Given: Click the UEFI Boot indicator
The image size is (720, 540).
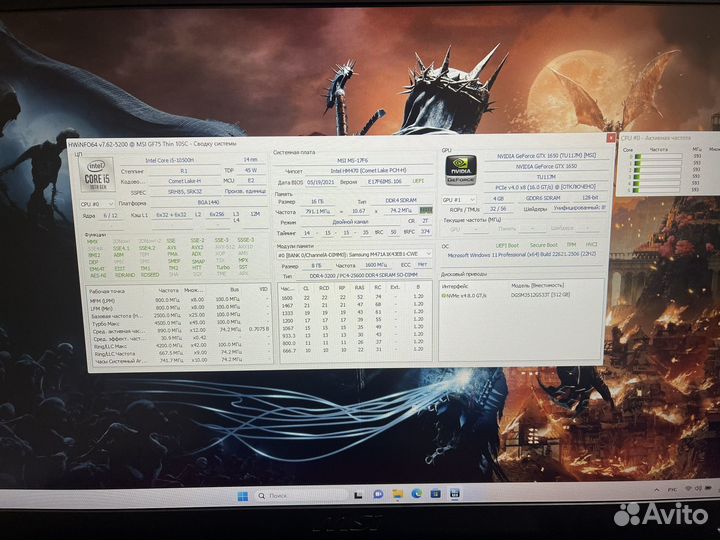Looking at the screenshot, I should pyautogui.click(x=507, y=245).
